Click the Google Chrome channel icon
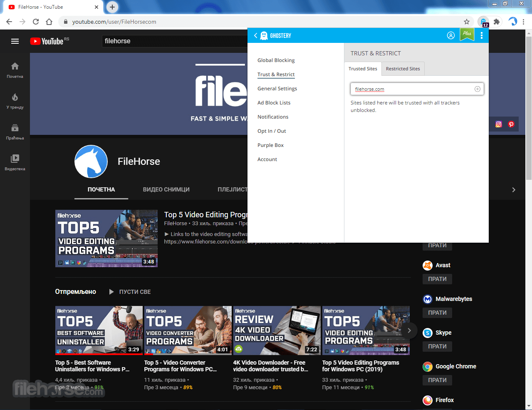This screenshot has height=410, width=532. pyautogui.click(x=428, y=366)
